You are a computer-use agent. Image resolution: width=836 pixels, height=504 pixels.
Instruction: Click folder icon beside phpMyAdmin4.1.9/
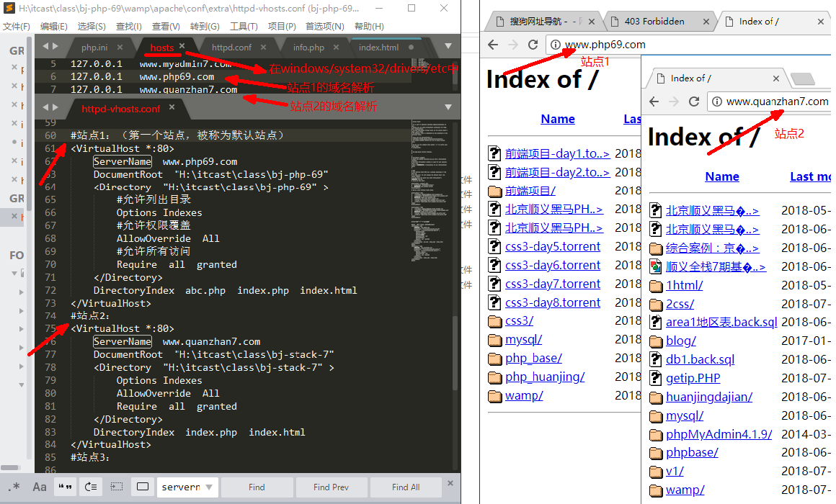(656, 435)
